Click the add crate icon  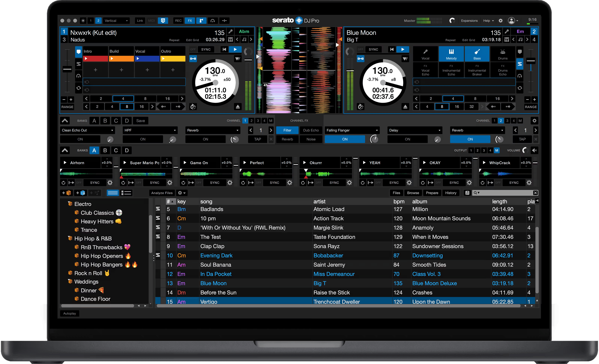(66, 193)
